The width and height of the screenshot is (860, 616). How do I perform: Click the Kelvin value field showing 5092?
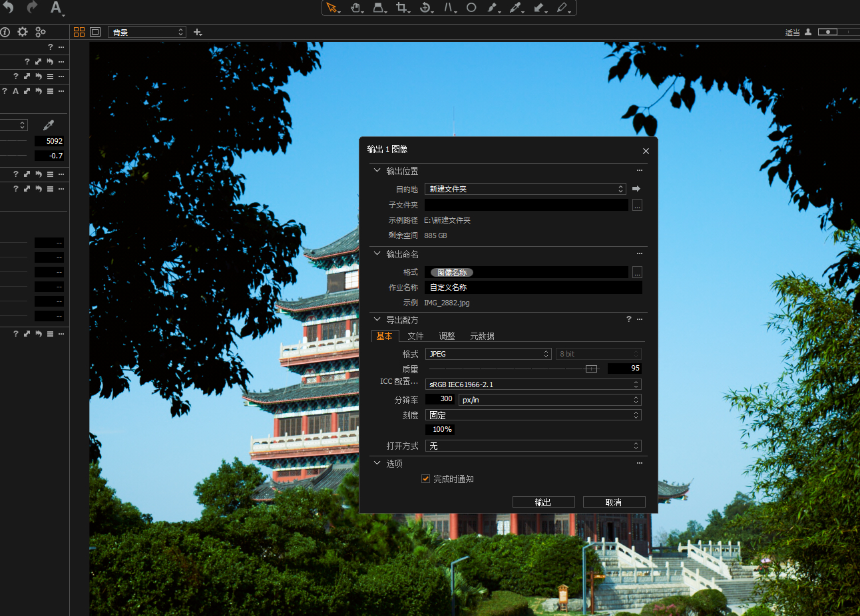coord(49,141)
